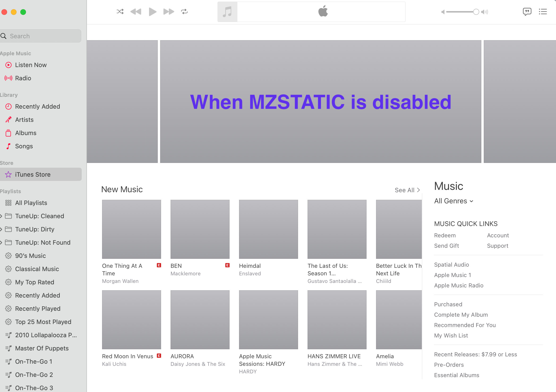Viewport: 556px width, 392px height.
Task: Click the skip forward icon
Action: click(x=168, y=12)
